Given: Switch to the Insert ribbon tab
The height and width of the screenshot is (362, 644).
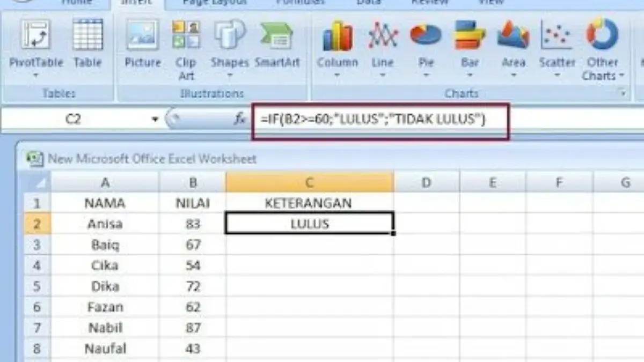Looking at the screenshot, I should (x=136, y=3).
